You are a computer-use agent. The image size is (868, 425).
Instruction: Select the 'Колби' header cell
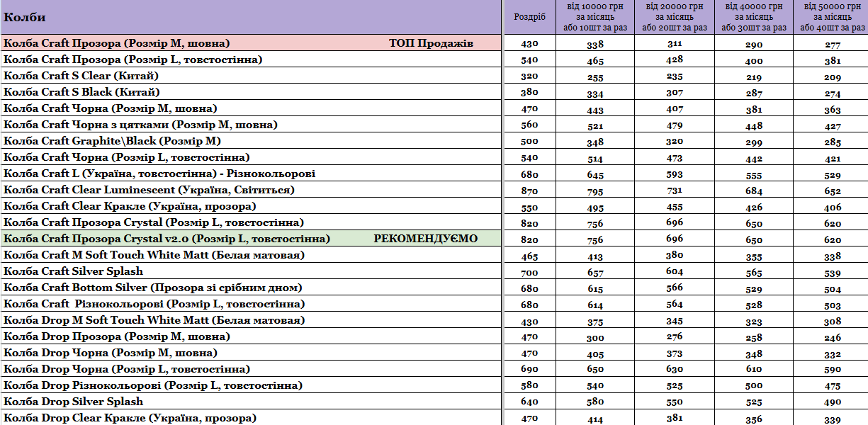pyautogui.click(x=252, y=17)
